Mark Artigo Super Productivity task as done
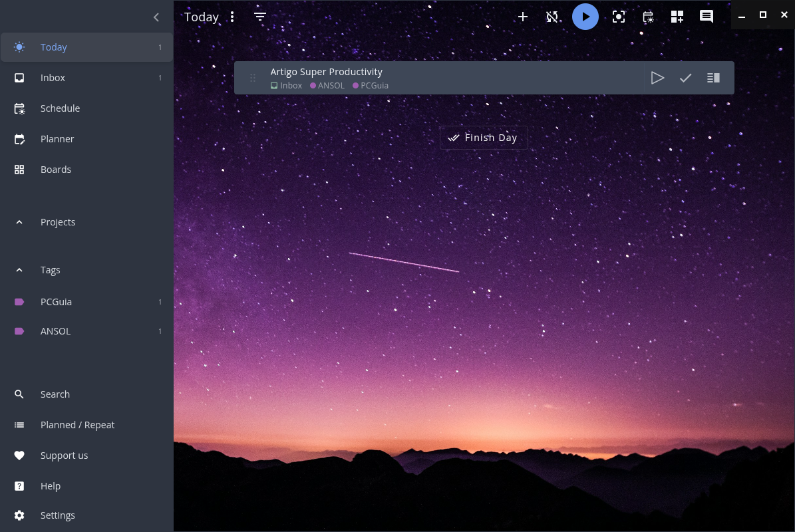Viewport: 795px width, 532px height. click(685, 78)
